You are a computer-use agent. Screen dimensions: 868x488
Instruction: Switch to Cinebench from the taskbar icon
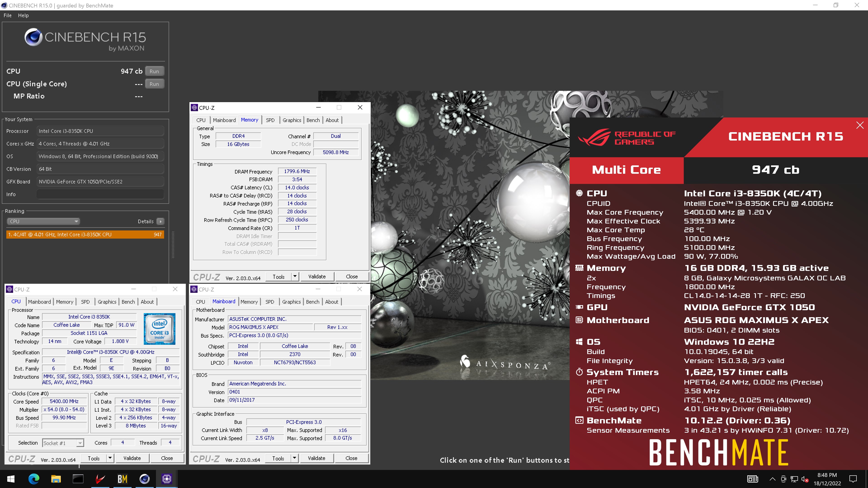145,479
